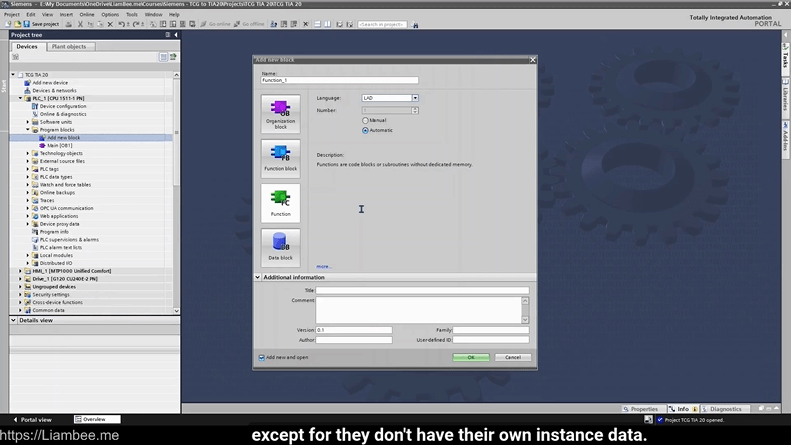Screen dimensions: 791x445
Task: Select Manual numbering radio button
Action: pos(366,120)
